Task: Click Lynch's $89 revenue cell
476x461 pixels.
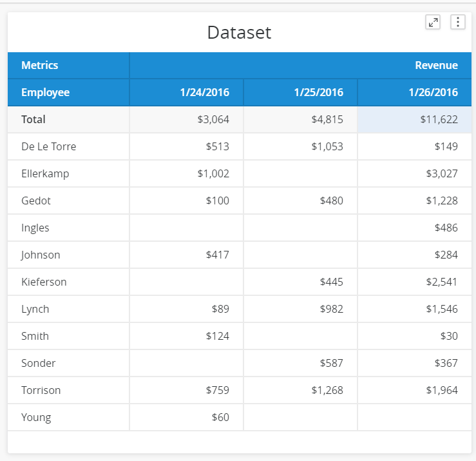Action: click(186, 309)
